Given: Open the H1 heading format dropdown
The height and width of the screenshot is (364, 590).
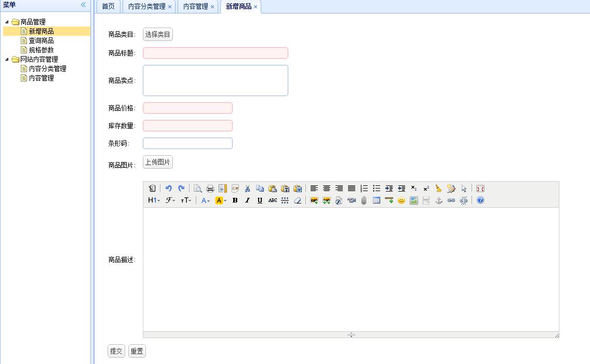Looking at the screenshot, I should point(154,200).
